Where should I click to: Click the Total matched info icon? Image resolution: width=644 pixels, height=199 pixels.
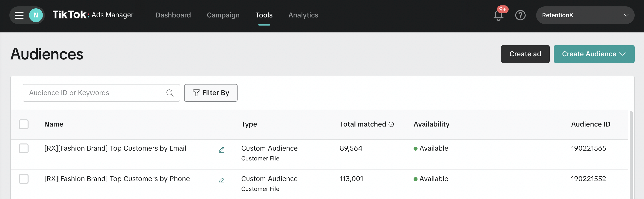pos(391,124)
